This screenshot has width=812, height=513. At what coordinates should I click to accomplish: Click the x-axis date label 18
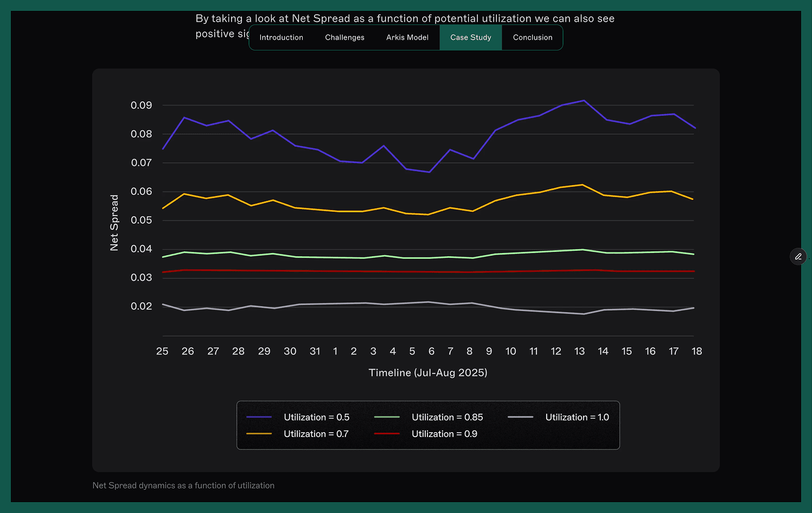click(697, 351)
